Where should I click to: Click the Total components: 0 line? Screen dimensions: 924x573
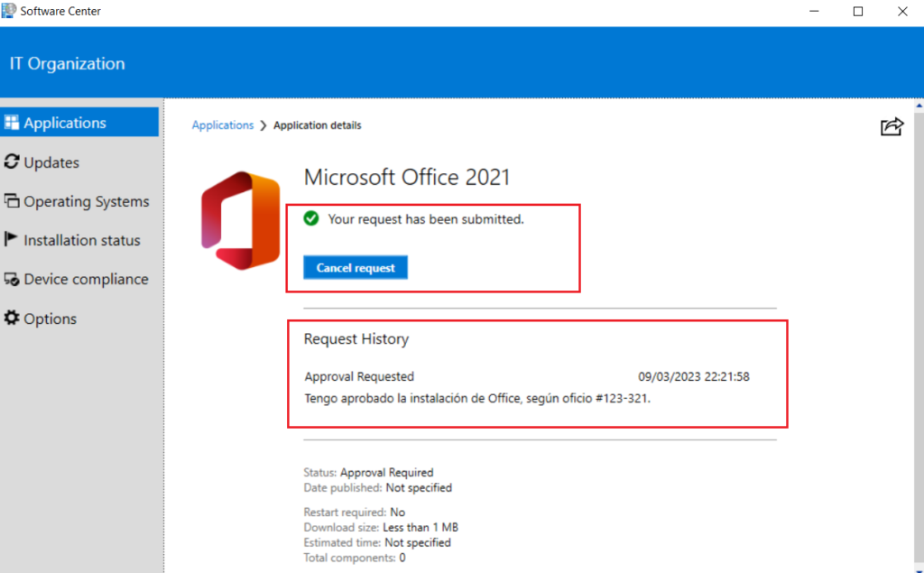(354, 558)
